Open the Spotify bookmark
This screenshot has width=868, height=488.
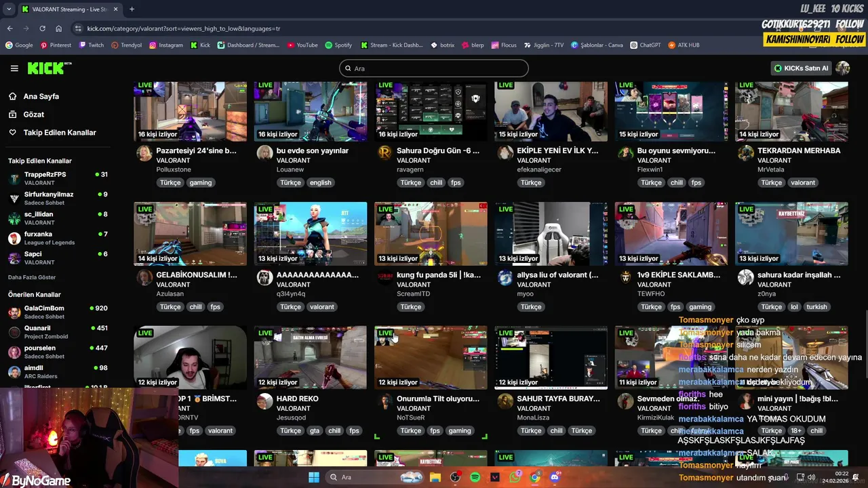pyautogui.click(x=338, y=45)
